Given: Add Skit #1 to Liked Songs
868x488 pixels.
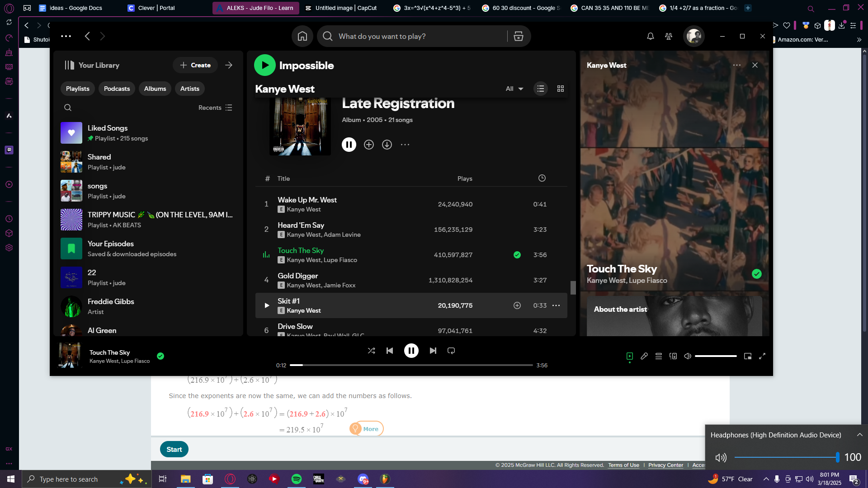Looking at the screenshot, I should click(517, 305).
